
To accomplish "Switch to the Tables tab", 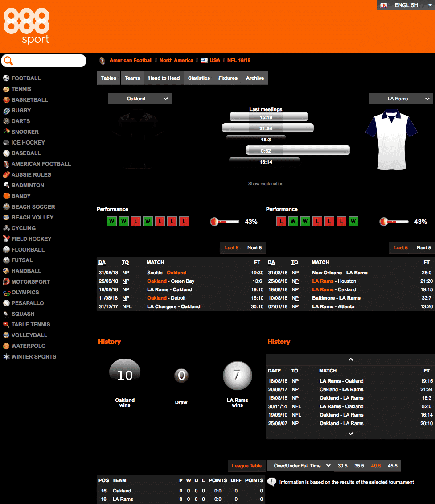I will click(x=109, y=78).
